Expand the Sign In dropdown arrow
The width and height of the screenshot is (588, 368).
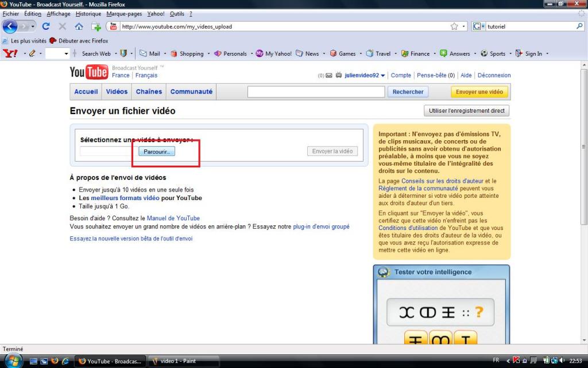point(547,53)
